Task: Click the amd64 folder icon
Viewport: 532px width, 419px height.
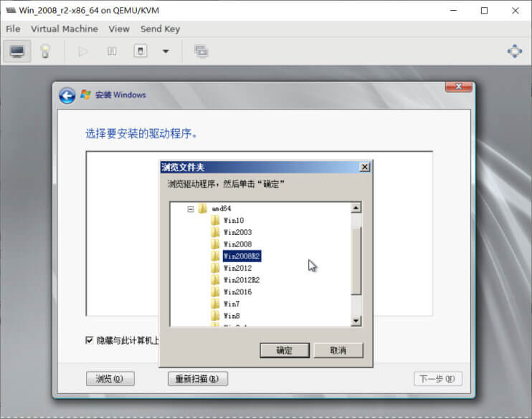Action: (x=203, y=208)
